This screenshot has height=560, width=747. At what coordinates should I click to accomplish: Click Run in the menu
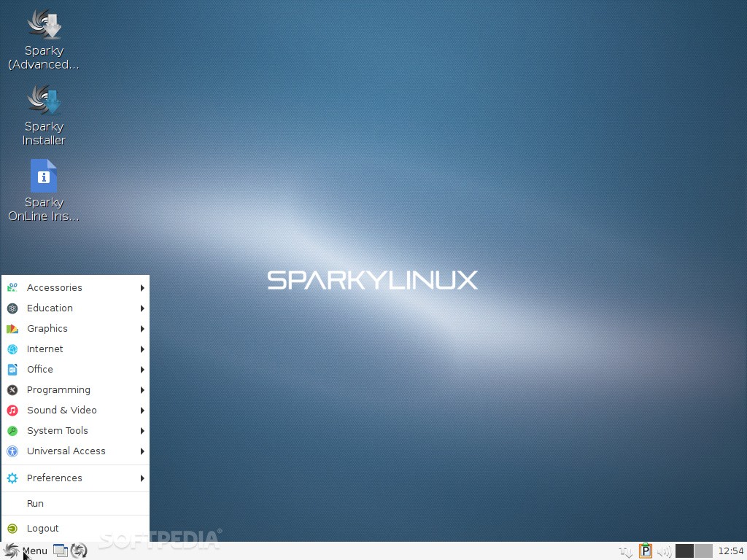point(35,503)
